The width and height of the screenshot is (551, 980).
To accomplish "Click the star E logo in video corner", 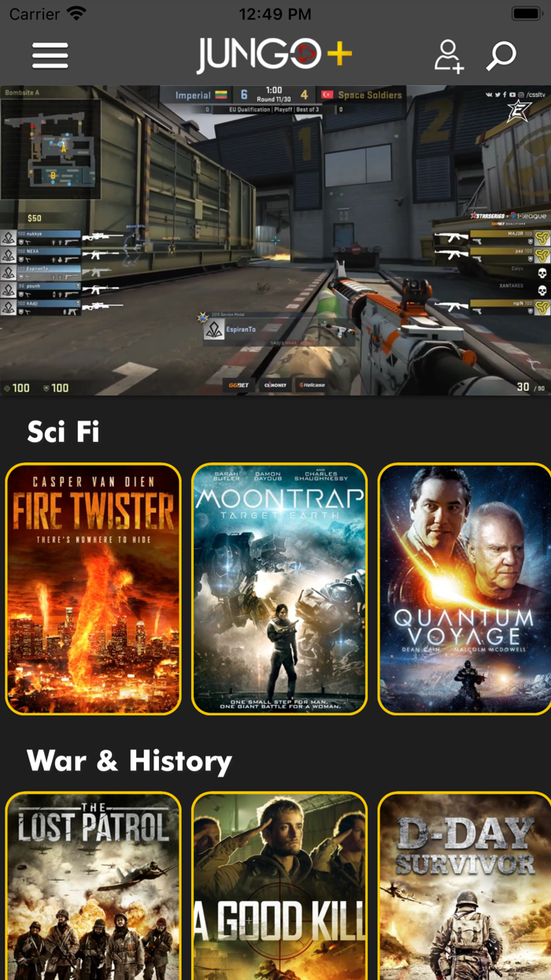I will pos(520,111).
